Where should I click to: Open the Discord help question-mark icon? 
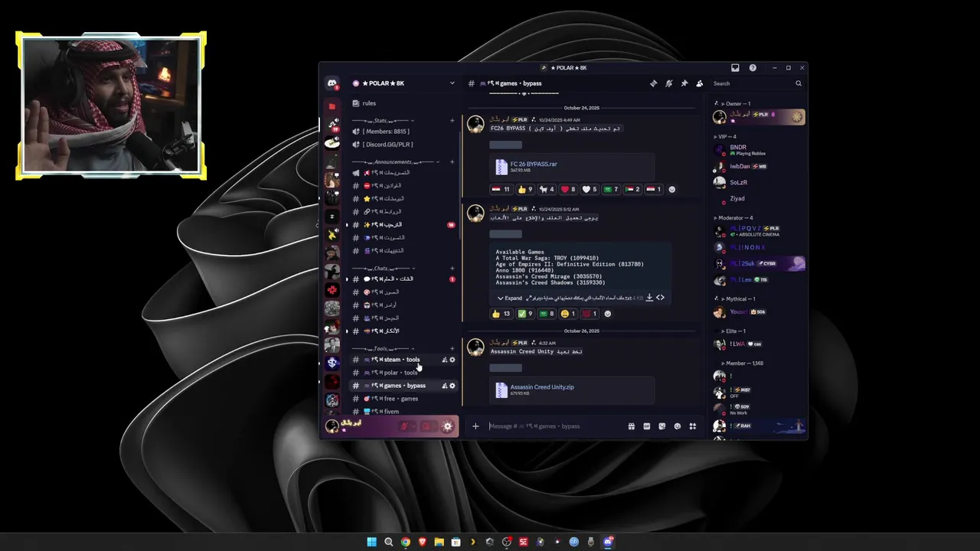(753, 67)
